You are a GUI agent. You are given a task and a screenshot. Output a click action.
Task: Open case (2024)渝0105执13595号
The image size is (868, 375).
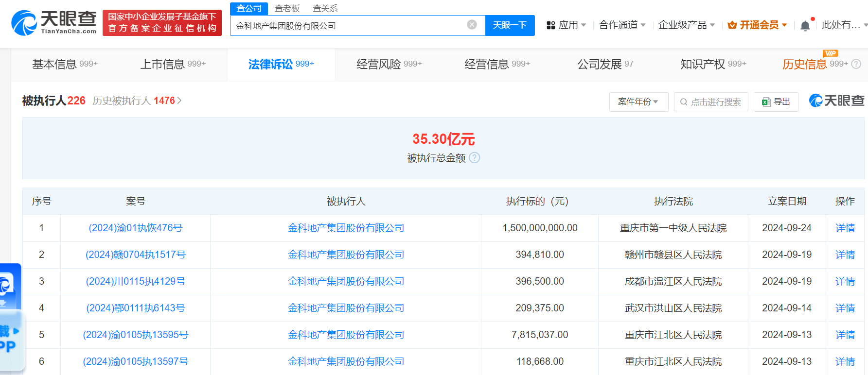pos(136,335)
